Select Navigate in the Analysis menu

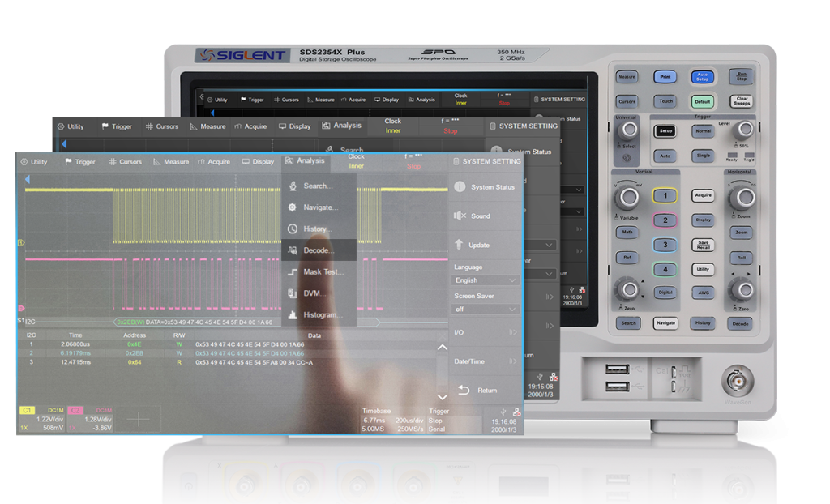pos(319,207)
